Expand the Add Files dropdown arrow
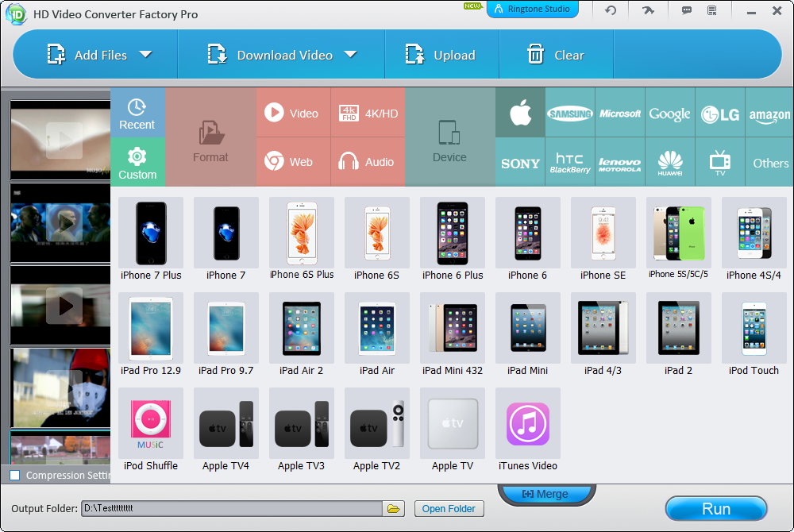This screenshot has width=794, height=532. [146, 54]
